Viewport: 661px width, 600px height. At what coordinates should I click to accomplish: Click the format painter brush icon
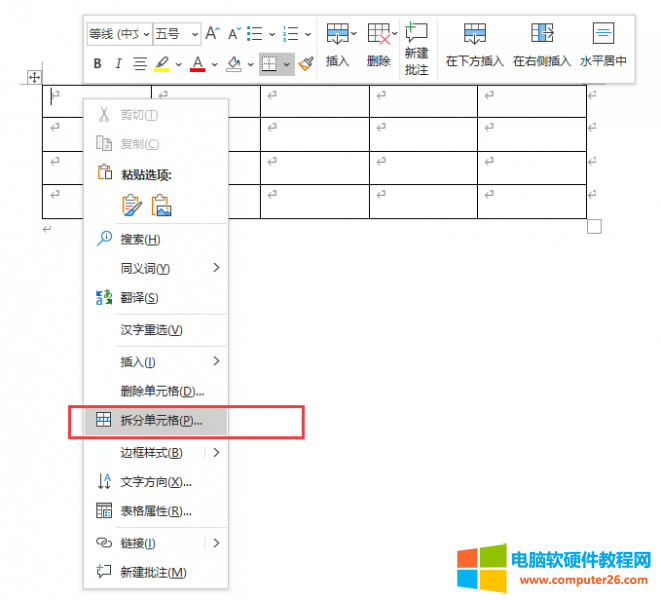pos(306,64)
